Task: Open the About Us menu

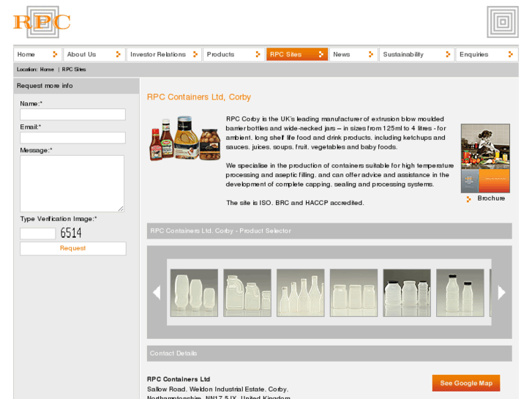Action: tap(94, 54)
